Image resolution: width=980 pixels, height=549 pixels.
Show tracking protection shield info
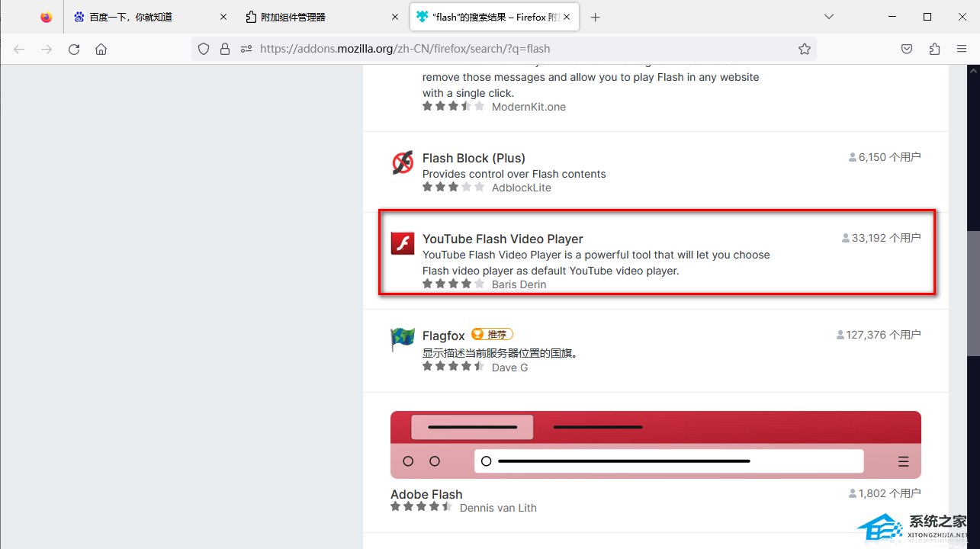click(204, 49)
